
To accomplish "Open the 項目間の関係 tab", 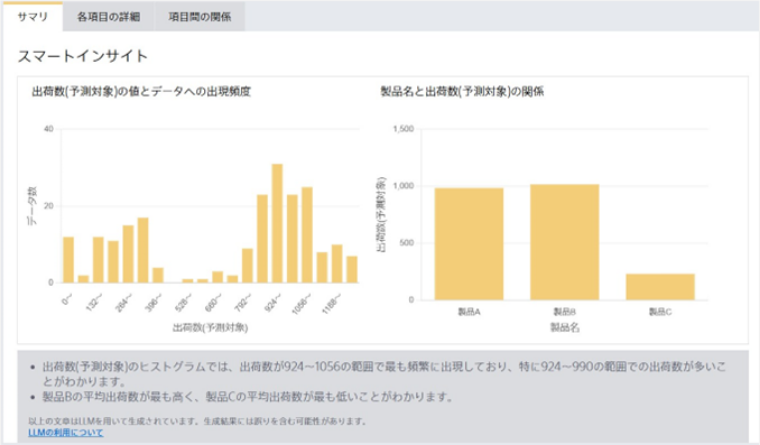I will (x=197, y=16).
